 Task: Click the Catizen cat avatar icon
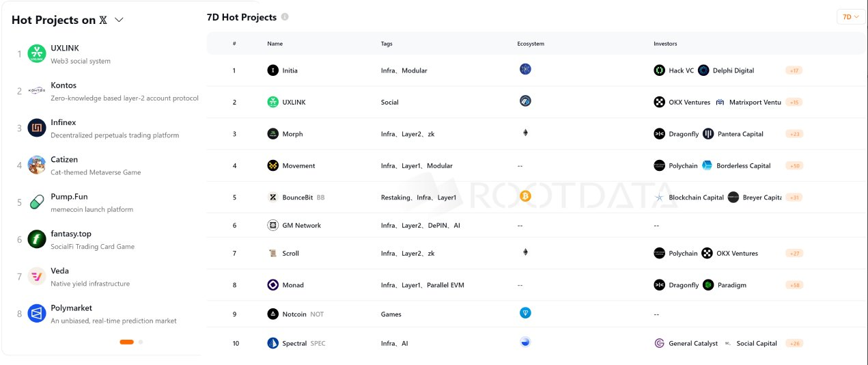pyautogui.click(x=37, y=165)
